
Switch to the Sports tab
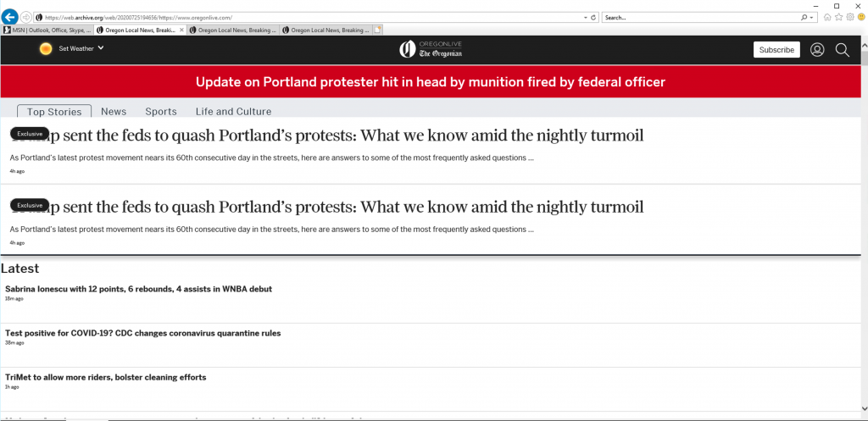click(161, 112)
